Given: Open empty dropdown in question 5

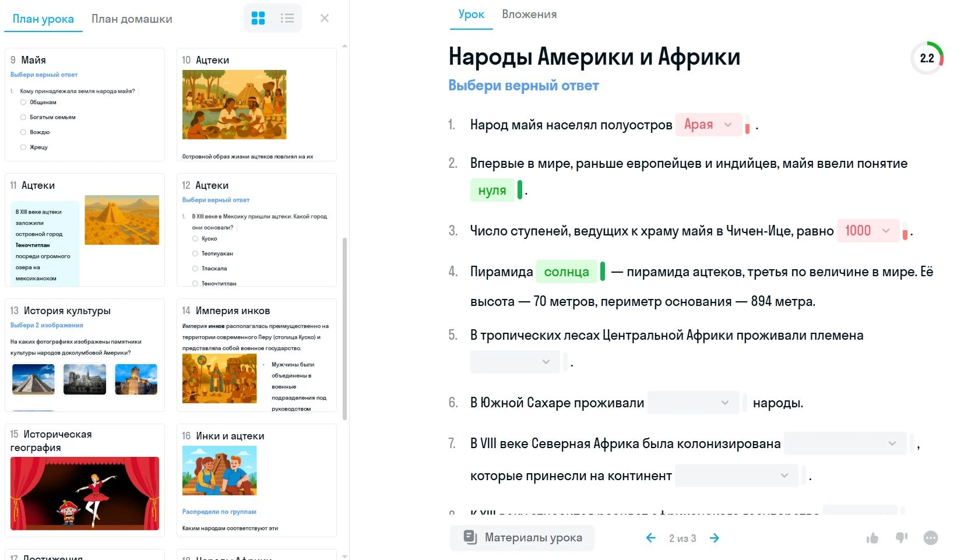Looking at the screenshot, I should tap(515, 362).
